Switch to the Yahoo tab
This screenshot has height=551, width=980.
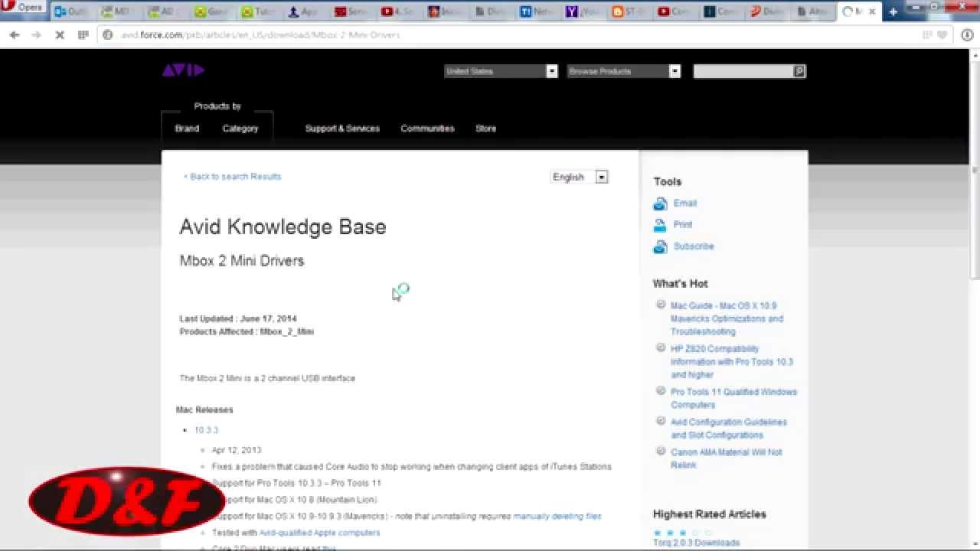583,11
